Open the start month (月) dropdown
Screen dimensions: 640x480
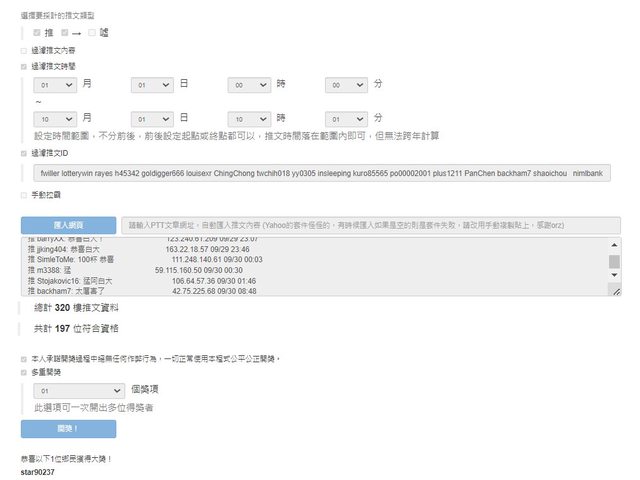click(55, 86)
